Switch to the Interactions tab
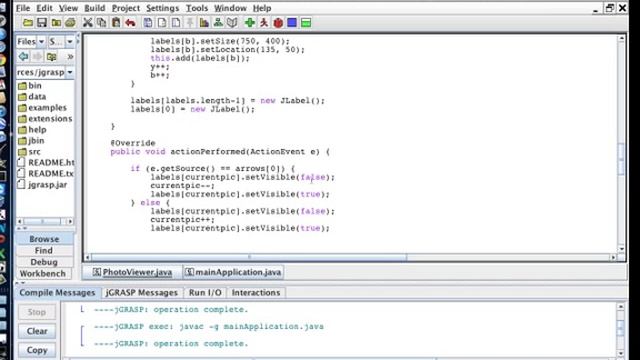Image resolution: width=640 pixels, height=360 pixels. point(256,293)
